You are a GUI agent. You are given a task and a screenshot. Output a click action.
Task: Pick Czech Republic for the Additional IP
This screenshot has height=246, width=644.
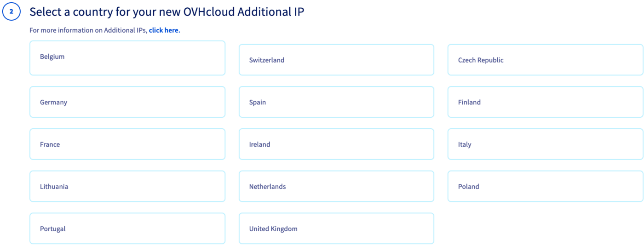[545, 60]
